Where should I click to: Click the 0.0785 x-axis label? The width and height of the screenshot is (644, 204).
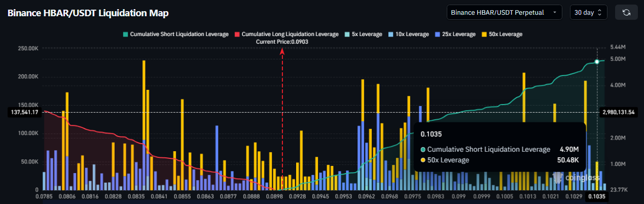(x=44, y=195)
